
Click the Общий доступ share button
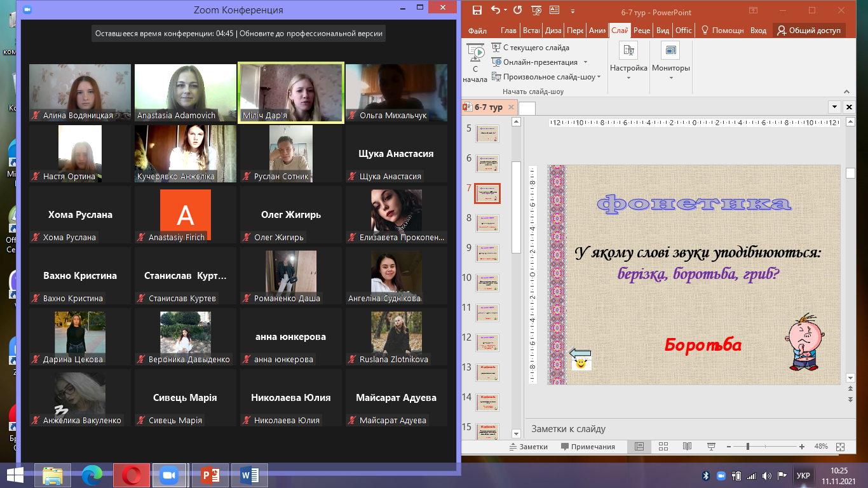pos(809,30)
